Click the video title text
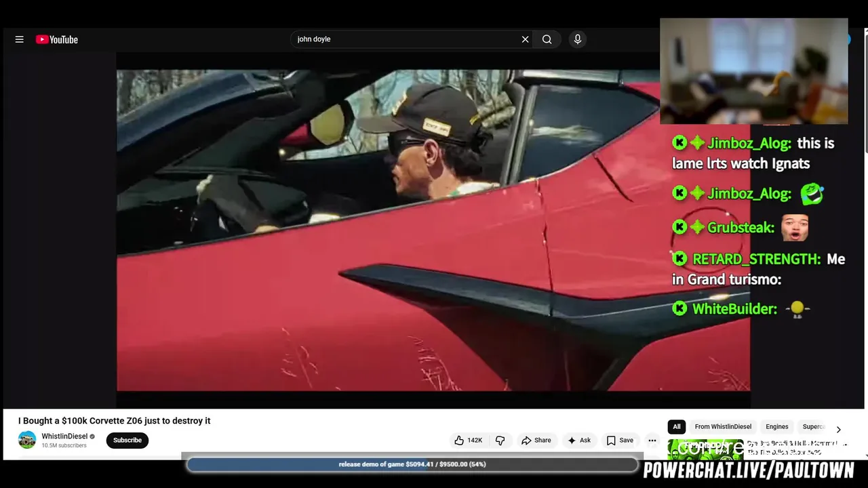 coord(115,421)
